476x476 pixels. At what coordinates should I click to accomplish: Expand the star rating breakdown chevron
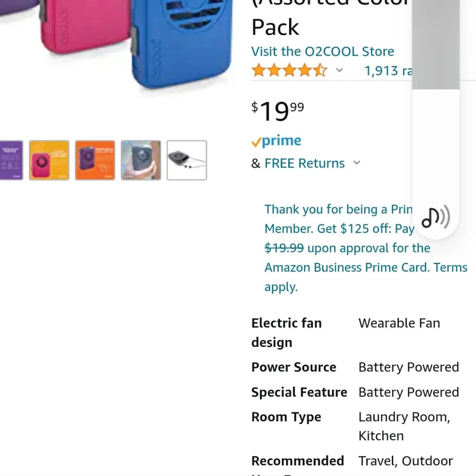point(339,71)
